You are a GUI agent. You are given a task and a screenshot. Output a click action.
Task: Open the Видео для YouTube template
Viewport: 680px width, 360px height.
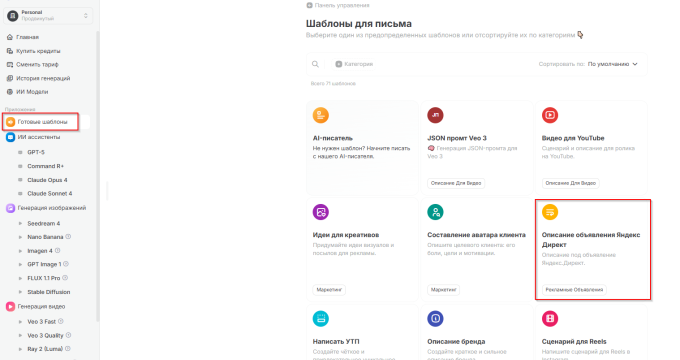(591, 147)
